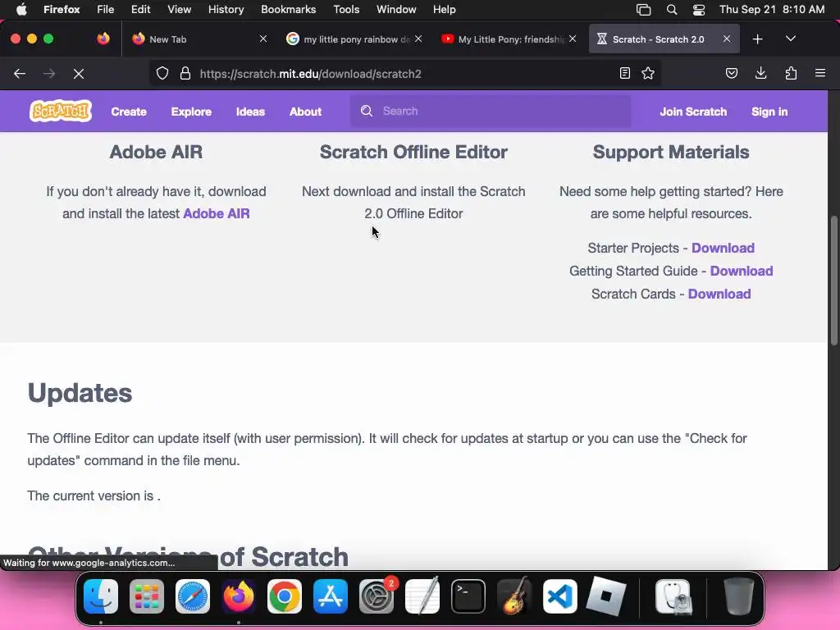Image resolution: width=840 pixels, height=630 pixels.
Task: Follow the Adobe AIR purple link
Action: coord(217,213)
